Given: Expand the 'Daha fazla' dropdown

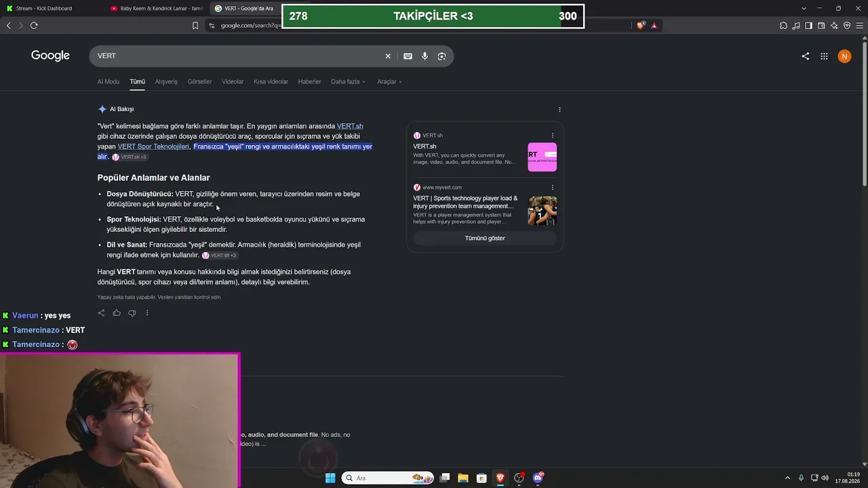Looking at the screenshot, I should click(x=348, y=82).
